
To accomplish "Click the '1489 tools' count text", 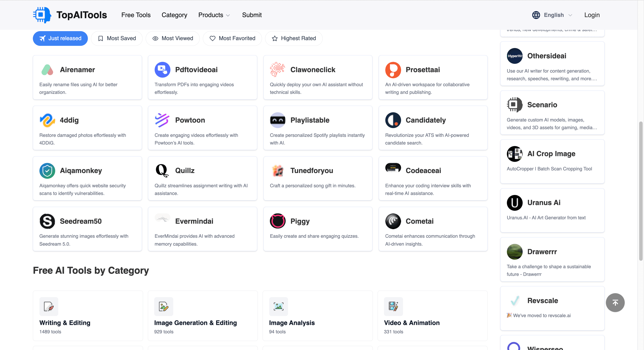I will 50,332.
